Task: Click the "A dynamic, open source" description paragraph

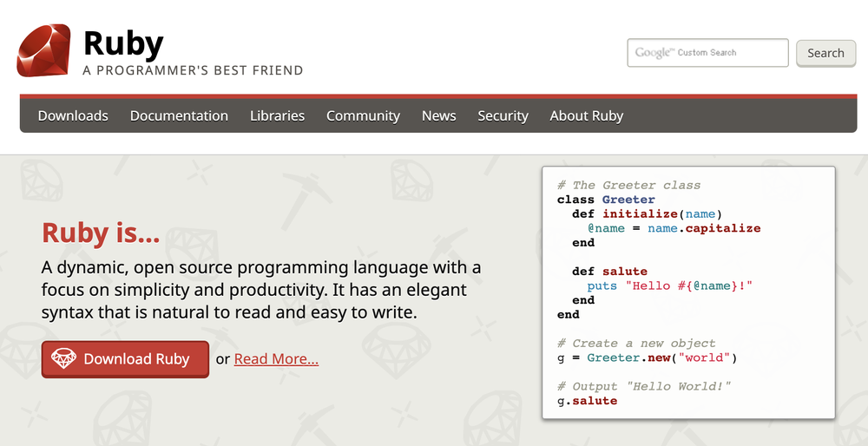Action: (x=261, y=290)
